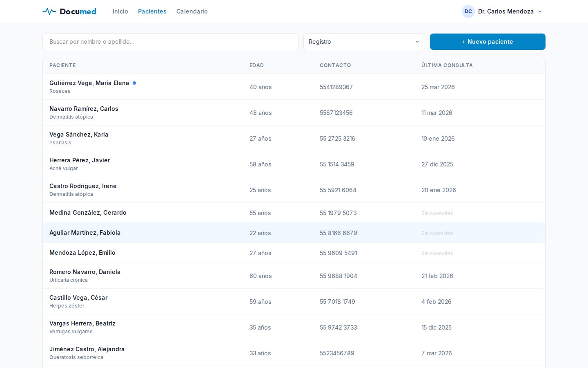
Task: Open the Registro sort dropdown
Action: [363, 42]
